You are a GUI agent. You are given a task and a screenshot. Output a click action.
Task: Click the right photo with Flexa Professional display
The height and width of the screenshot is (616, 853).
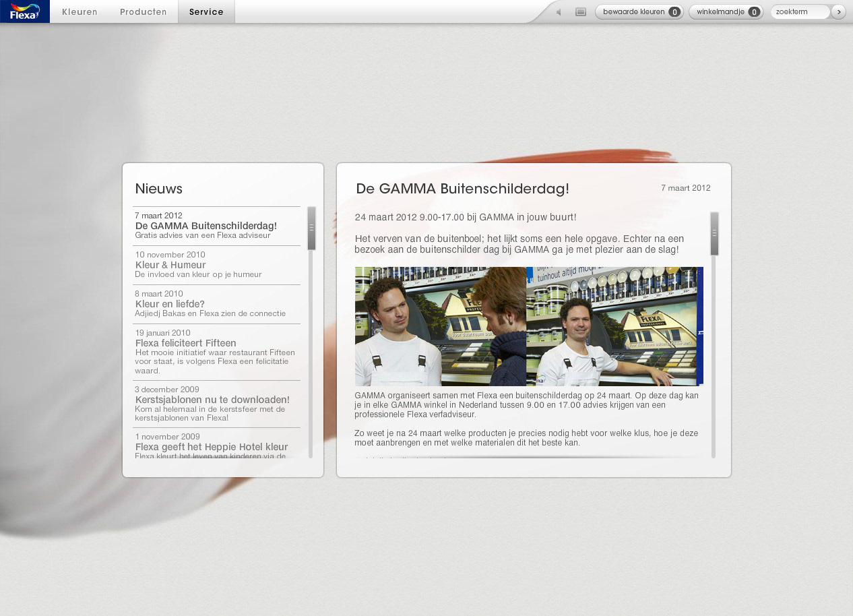point(614,326)
